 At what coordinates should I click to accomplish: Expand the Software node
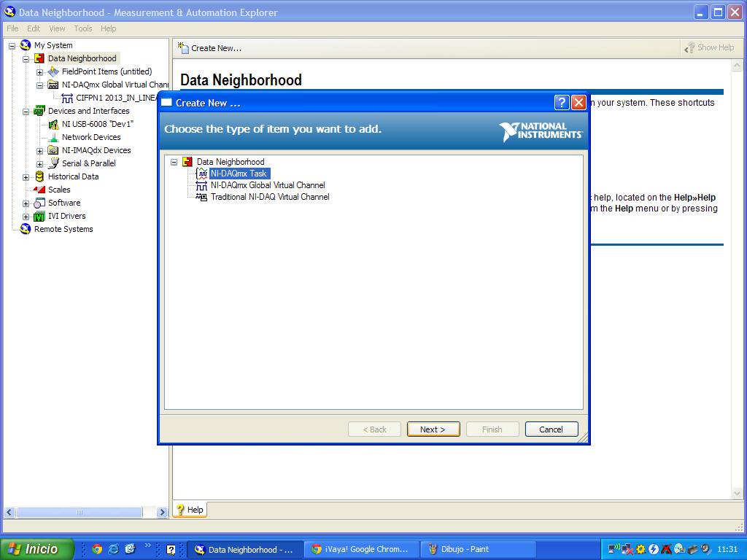26,204
